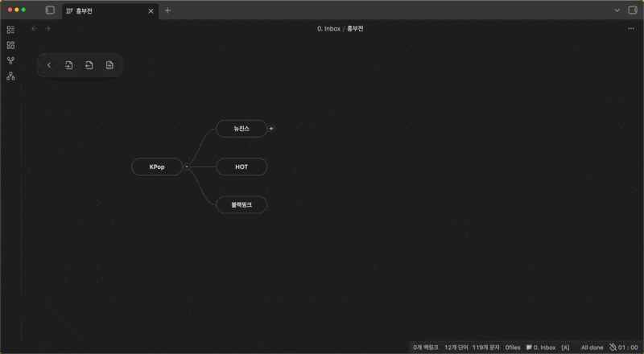Click 0. Inbox in the breadcrumb
This screenshot has height=354, width=644.
(x=329, y=28)
